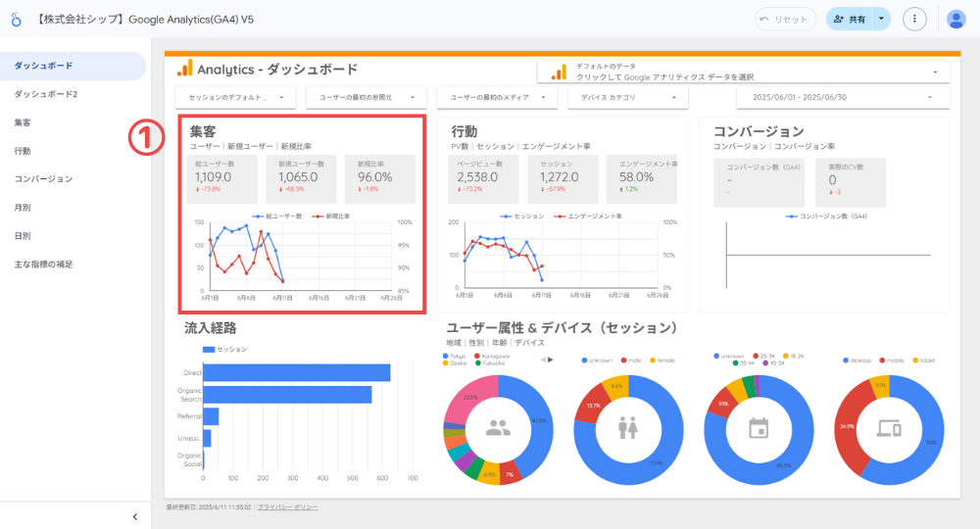
Task: Click the Looker Studio logo icon
Action: 17,20
